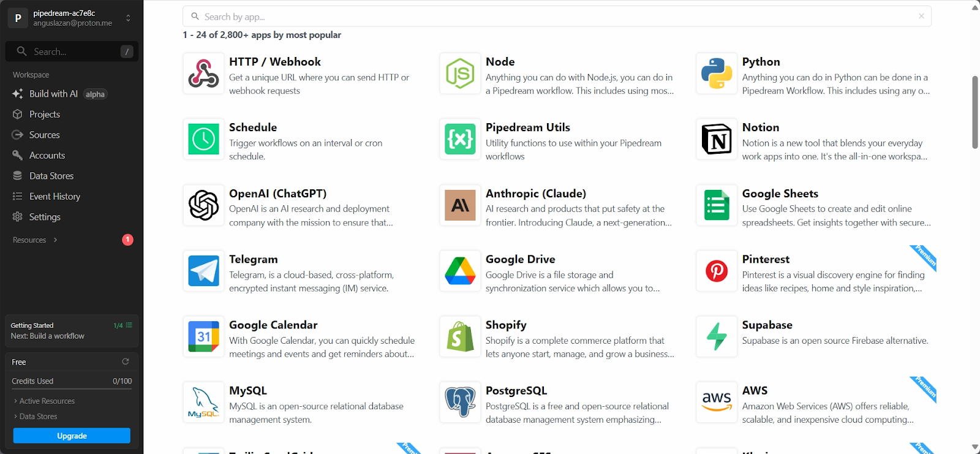Pick the Google Drive icon
Screen dimensions: 980x454
click(460, 271)
